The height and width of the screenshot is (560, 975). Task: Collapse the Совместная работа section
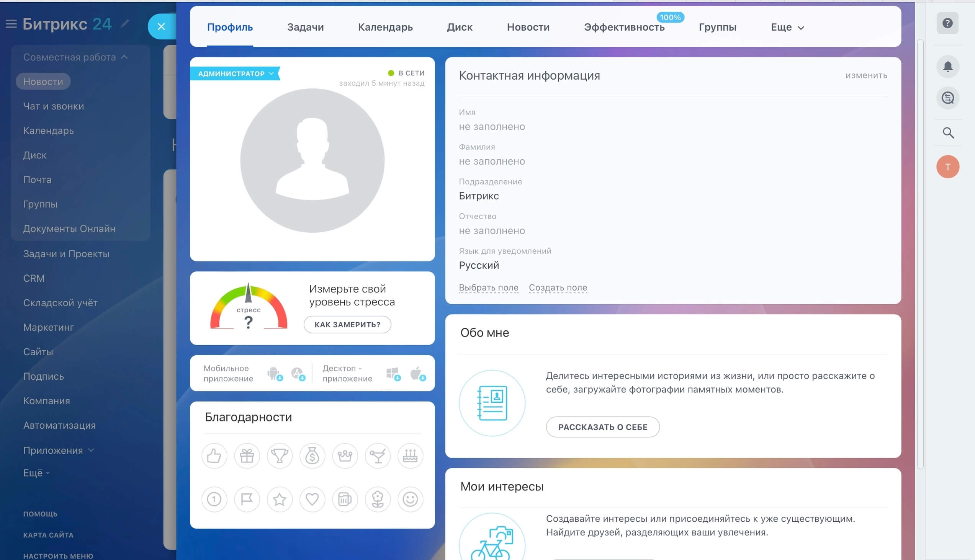click(x=75, y=57)
